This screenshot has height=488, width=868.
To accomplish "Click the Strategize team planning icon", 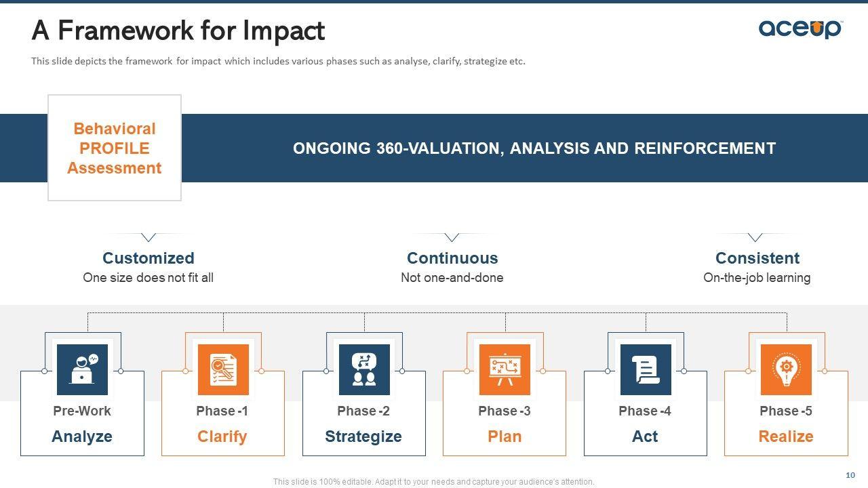I will pos(364,369).
